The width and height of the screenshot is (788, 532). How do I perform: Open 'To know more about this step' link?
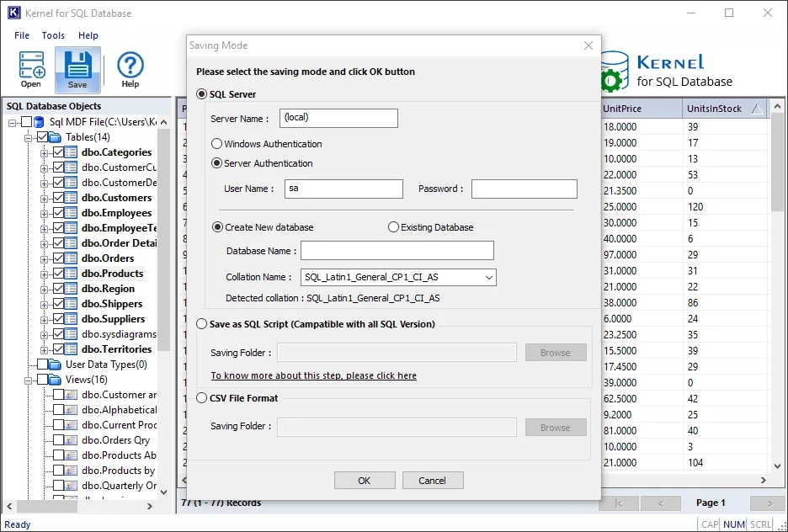313,375
